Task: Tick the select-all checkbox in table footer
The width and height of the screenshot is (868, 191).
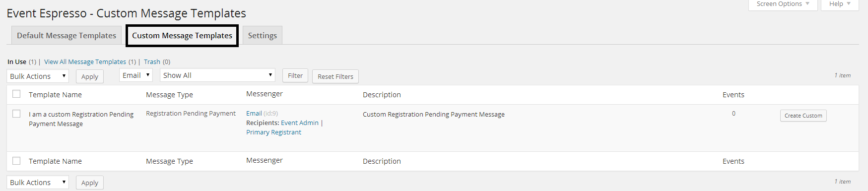Action: pyautogui.click(x=16, y=160)
